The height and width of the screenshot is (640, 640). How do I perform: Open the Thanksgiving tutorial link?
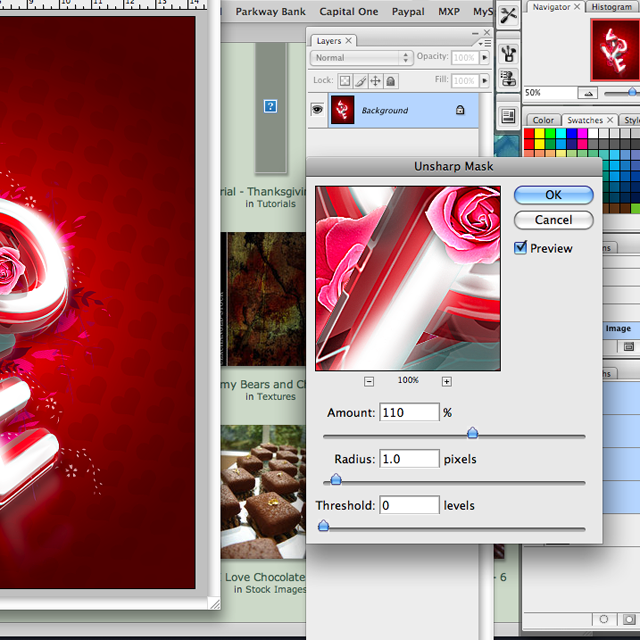click(x=263, y=191)
